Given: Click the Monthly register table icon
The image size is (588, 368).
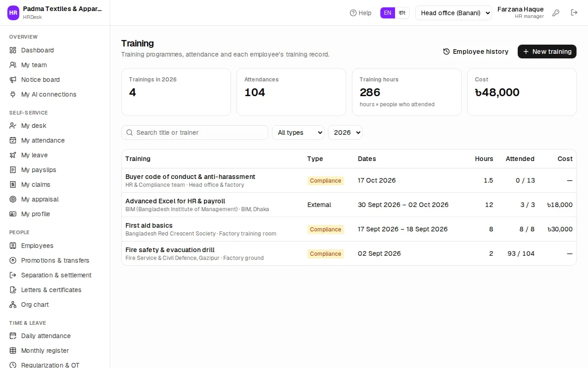Looking at the screenshot, I should 13,351.
